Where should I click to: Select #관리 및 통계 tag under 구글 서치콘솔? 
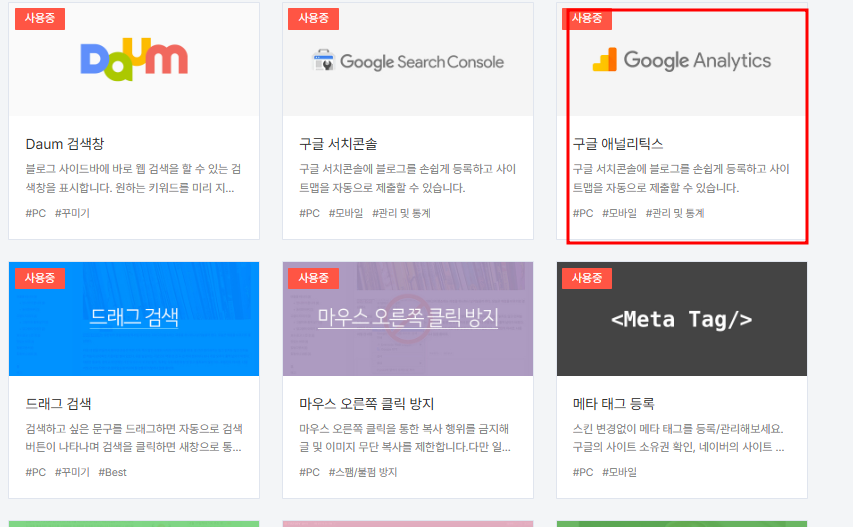click(401, 213)
